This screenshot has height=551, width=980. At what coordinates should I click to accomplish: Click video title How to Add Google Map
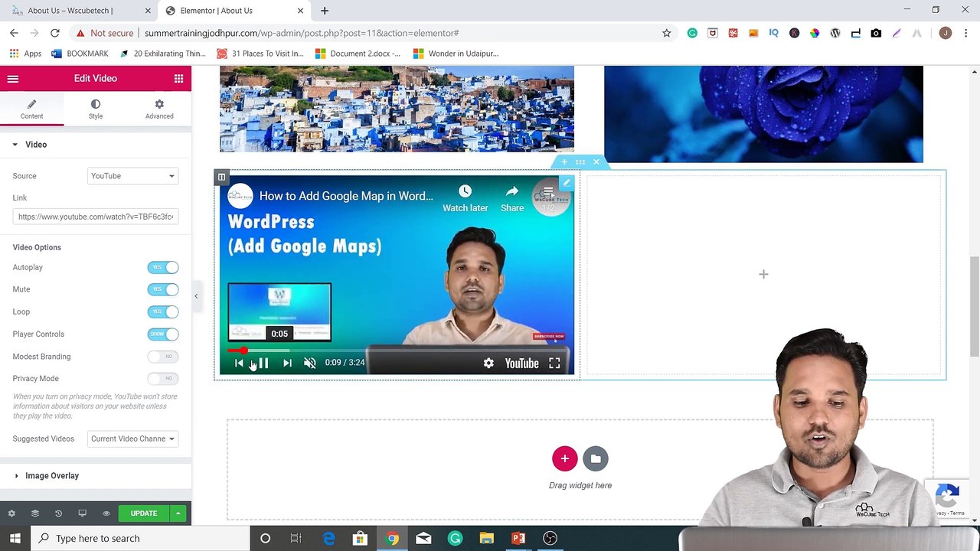(x=346, y=196)
